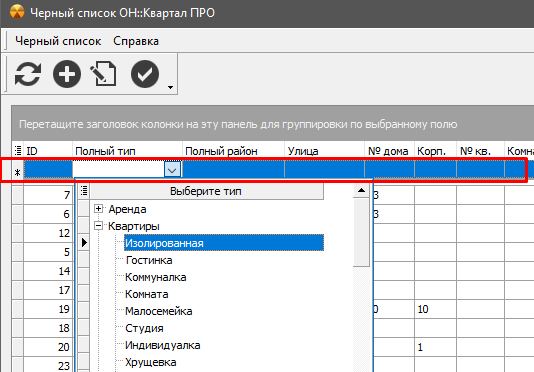Sort by ID column header

point(48,151)
